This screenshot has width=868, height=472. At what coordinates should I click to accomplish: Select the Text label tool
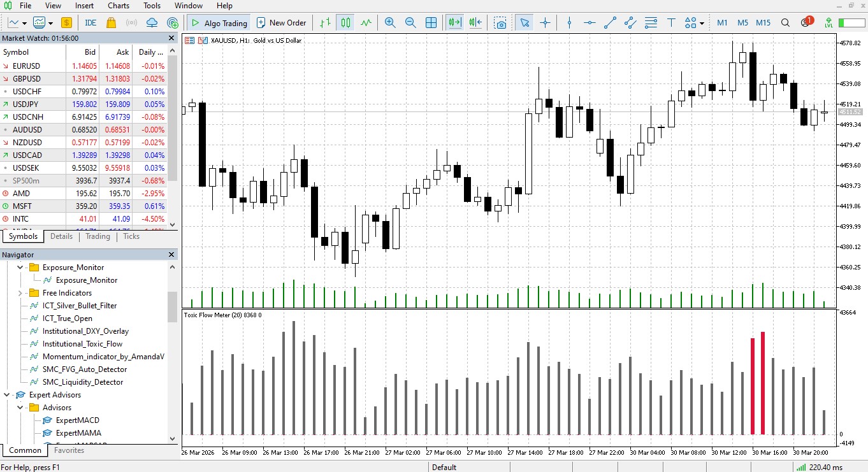(x=671, y=22)
